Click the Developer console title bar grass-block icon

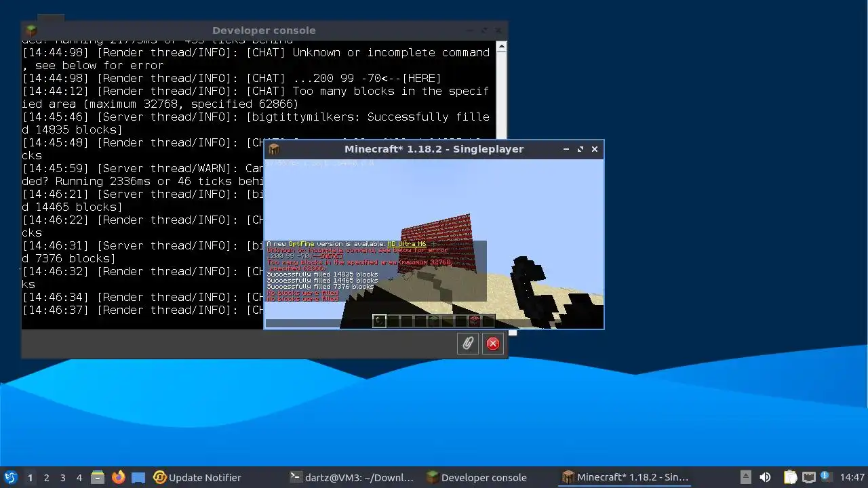[31, 30]
